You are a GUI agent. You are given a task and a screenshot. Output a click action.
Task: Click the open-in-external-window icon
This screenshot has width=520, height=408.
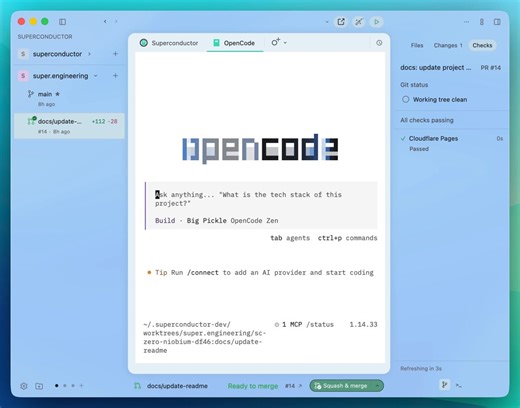click(341, 22)
